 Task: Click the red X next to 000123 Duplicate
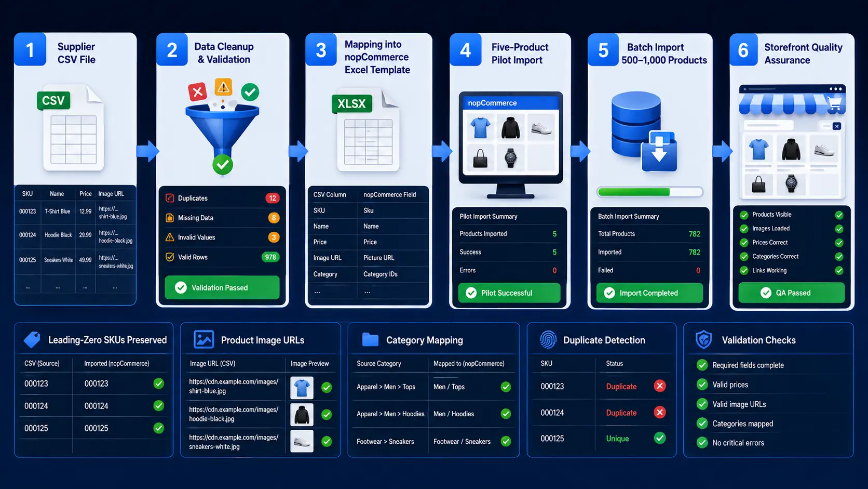tap(660, 386)
